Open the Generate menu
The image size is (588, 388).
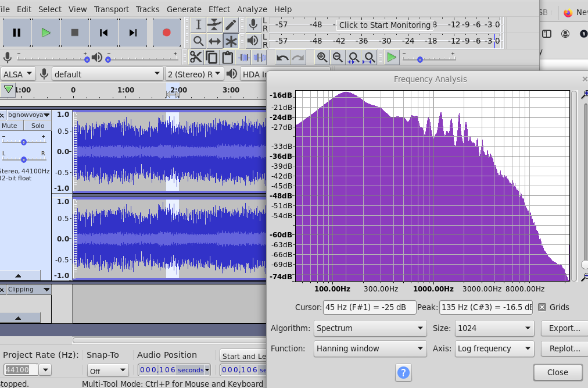coord(184,9)
